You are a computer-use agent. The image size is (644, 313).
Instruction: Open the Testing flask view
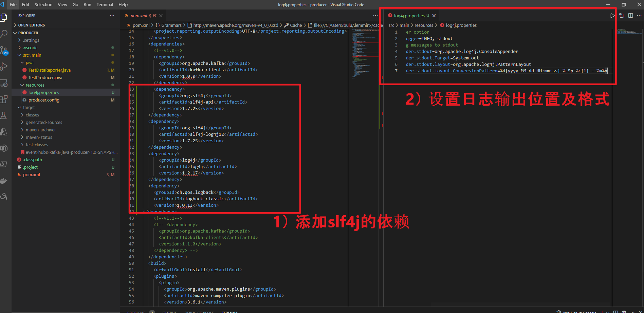pyautogui.click(x=4, y=115)
